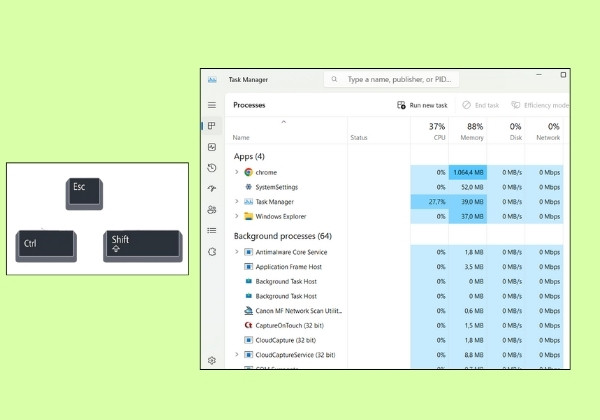The height and width of the screenshot is (420, 600).
Task: Sort by the Status column header
Action: tap(359, 137)
